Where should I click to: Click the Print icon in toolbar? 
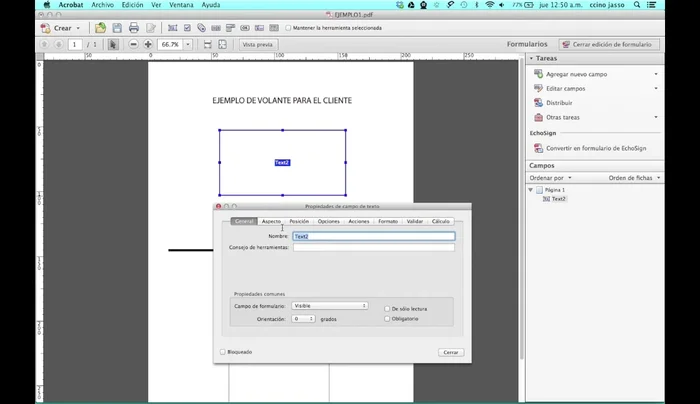pyautogui.click(x=133, y=28)
